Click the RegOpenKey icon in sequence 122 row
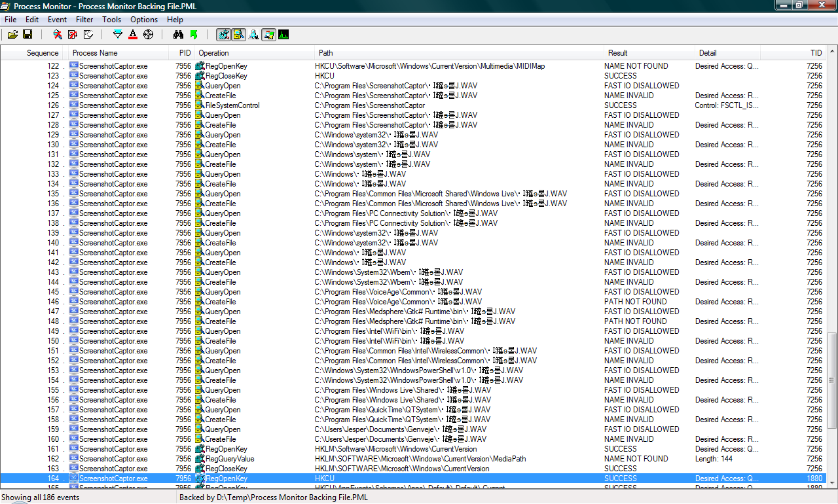838x504 pixels. point(200,66)
